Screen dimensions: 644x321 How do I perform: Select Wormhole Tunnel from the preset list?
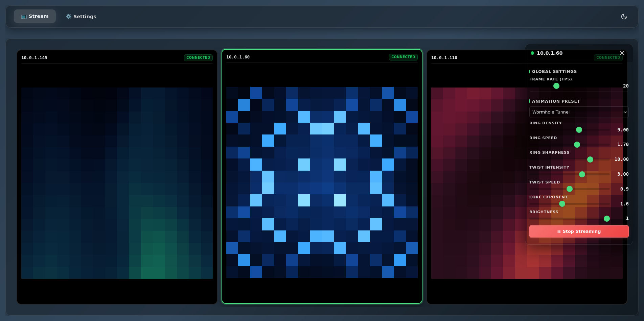pos(579,112)
